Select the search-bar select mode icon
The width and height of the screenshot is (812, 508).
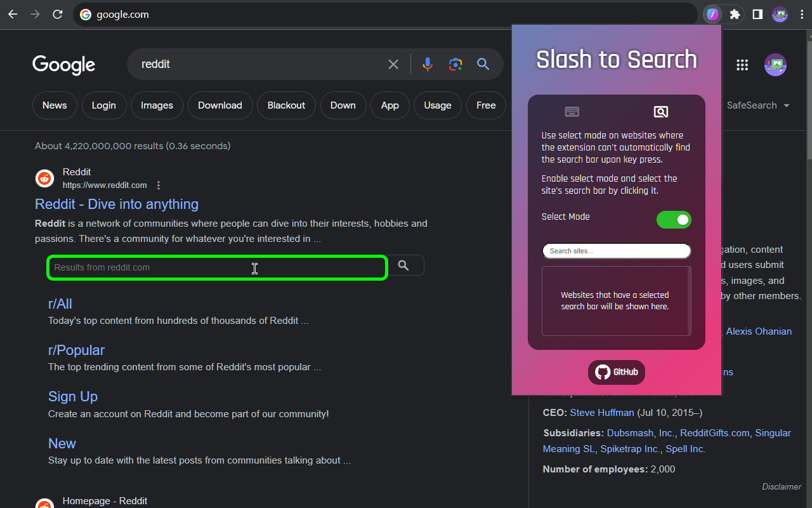tap(660, 112)
